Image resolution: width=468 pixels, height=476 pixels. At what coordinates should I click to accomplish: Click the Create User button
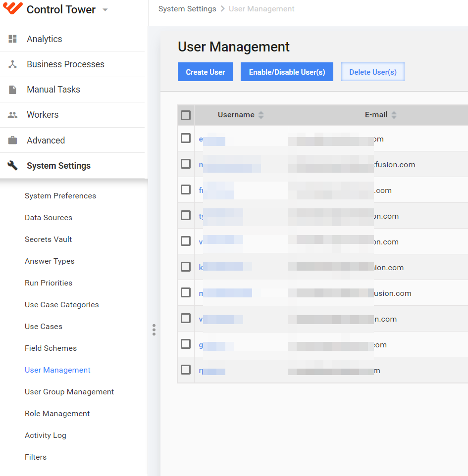click(x=205, y=72)
